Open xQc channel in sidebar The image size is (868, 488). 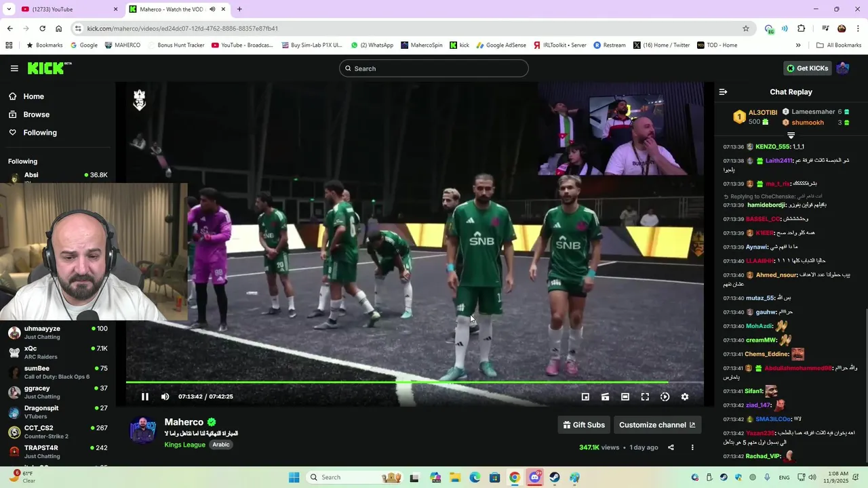(58, 352)
